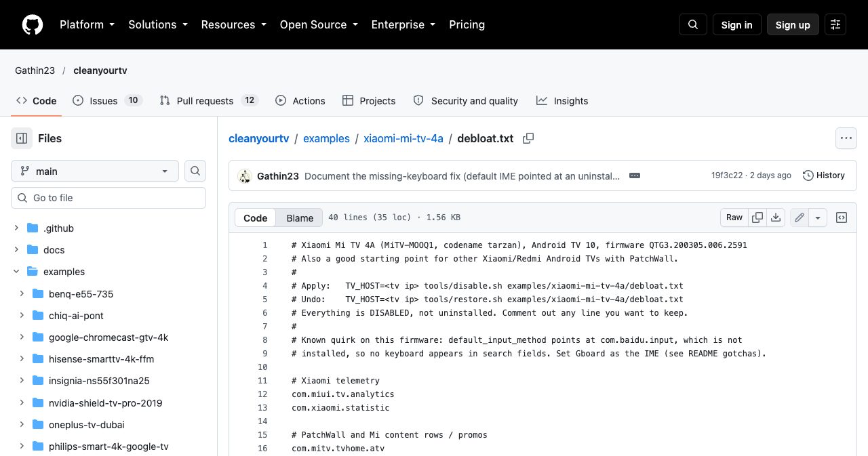Switch to the Blame view
Viewport: 868px width, 456px height.
pyautogui.click(x=300, y=217)
